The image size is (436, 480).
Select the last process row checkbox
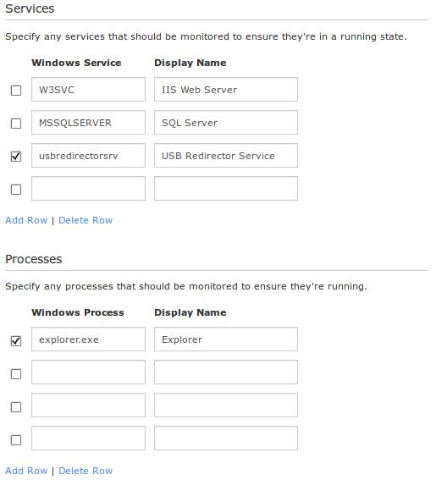[x=16, y=440]
